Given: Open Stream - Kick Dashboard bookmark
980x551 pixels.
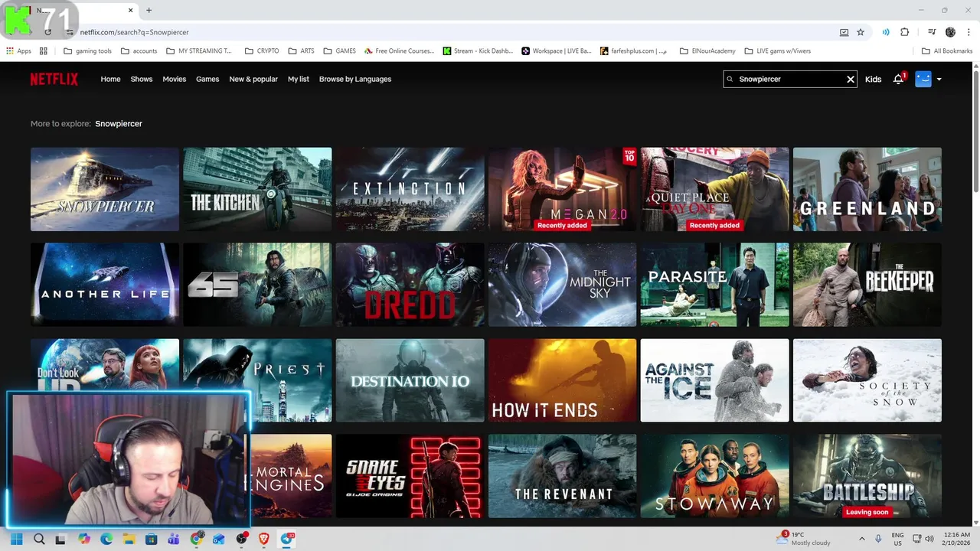Looking at the screenshot, I should point(478,51).
